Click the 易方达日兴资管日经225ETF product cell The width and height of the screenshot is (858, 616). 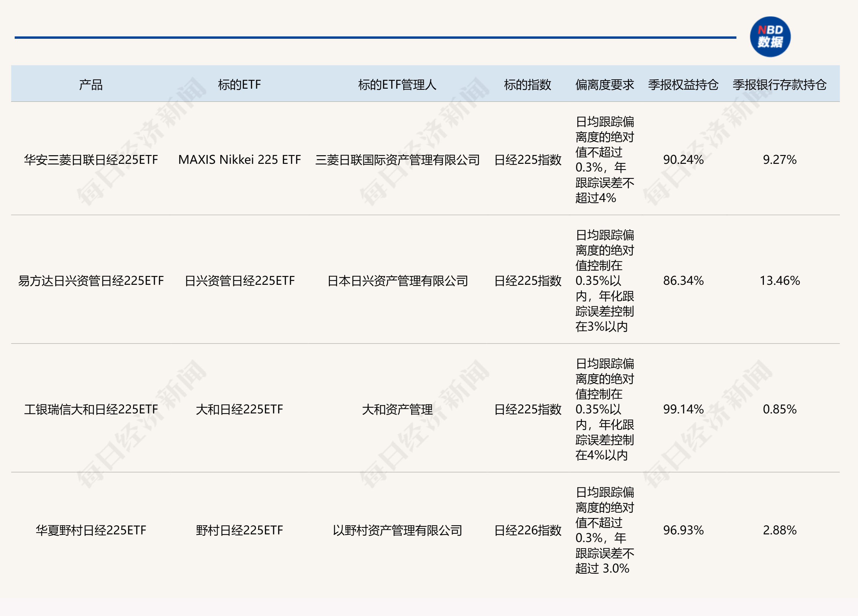coord(91,281)
